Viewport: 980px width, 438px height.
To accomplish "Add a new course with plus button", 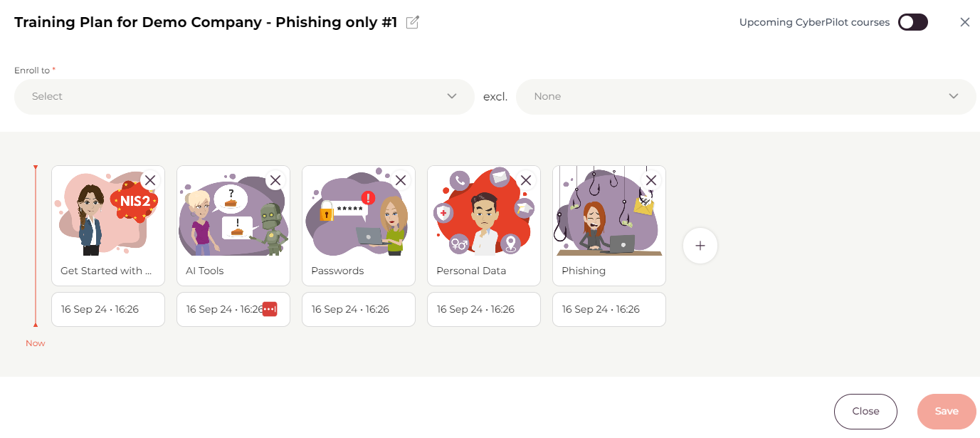I will pos(700,246).
